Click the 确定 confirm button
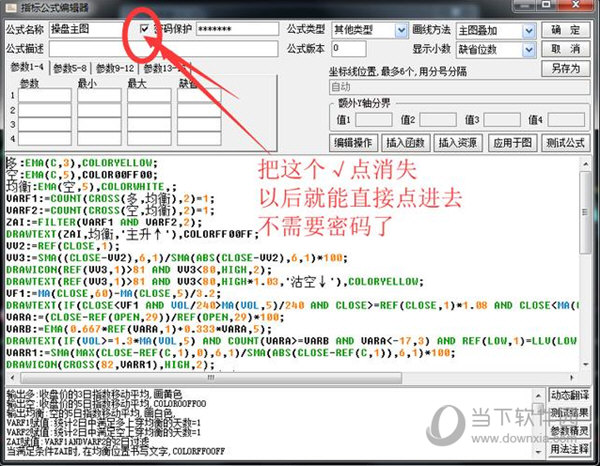This screenshot has width=600, height=466. pyautogui.click(x=565, y=30)
